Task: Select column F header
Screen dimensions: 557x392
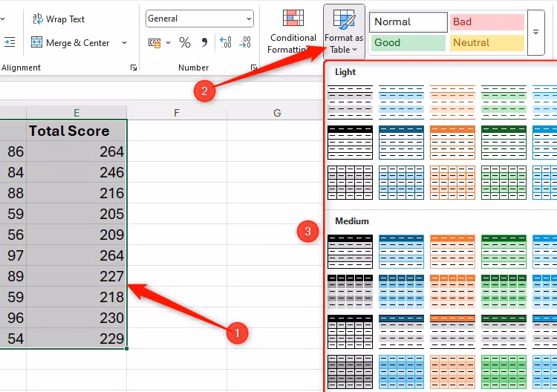Action: point(177,113)
